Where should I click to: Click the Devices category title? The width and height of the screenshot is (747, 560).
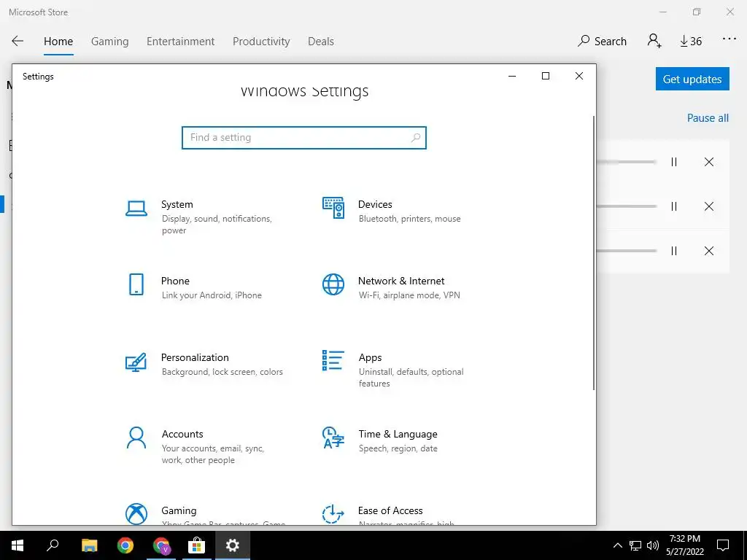tap(375, 204)
